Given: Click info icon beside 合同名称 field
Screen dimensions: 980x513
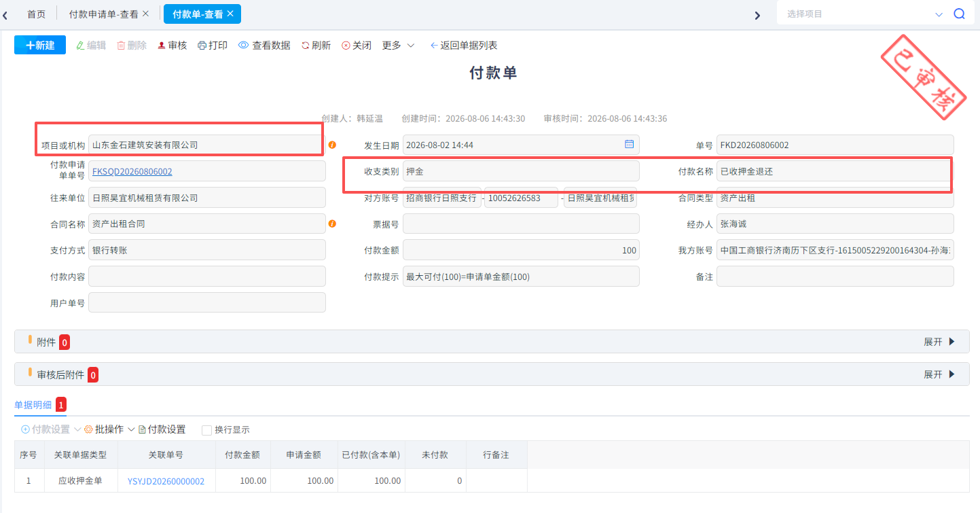Looking at the screenshot, I should pyautogui.click(x=332, y=224).
